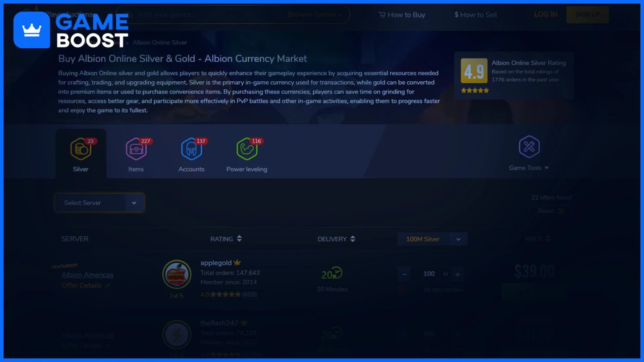Click the Member since: 2014 text
The image size is (644, 362).
point(229,282)
